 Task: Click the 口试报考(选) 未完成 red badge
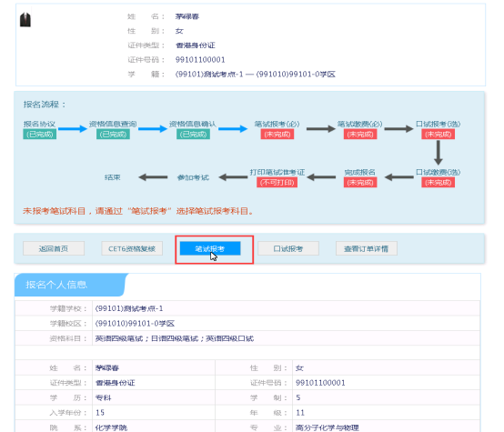pos(438,134)
